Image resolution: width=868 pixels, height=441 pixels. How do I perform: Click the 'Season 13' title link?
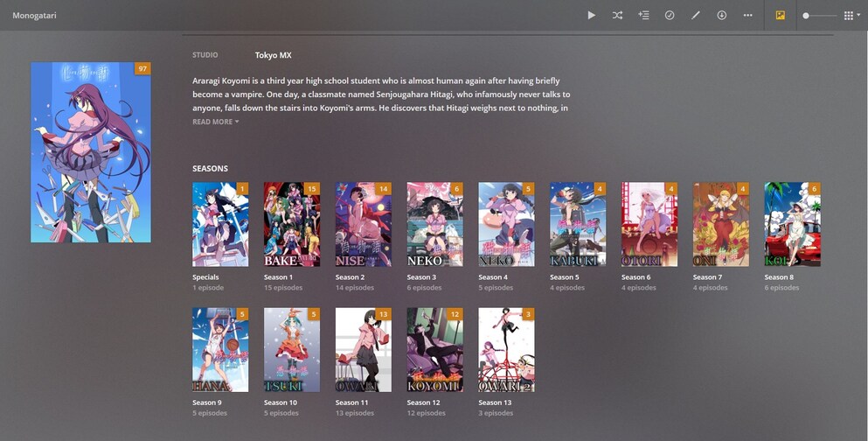click(495, 402)
